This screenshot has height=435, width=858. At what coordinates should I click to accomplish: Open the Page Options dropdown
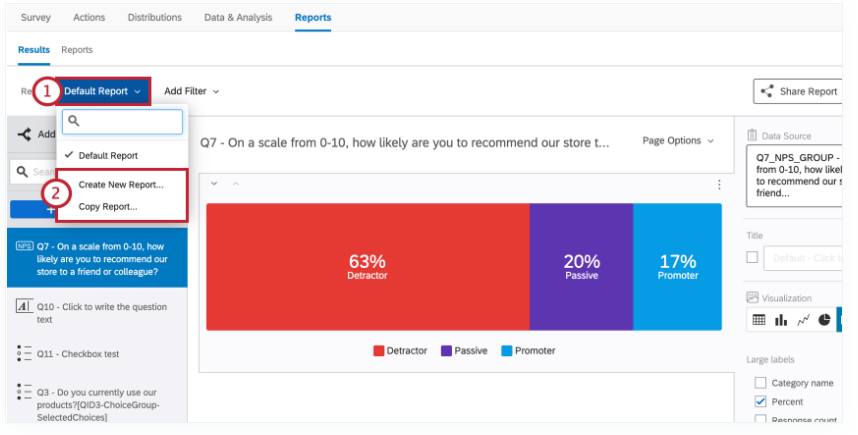pos(678,141)
